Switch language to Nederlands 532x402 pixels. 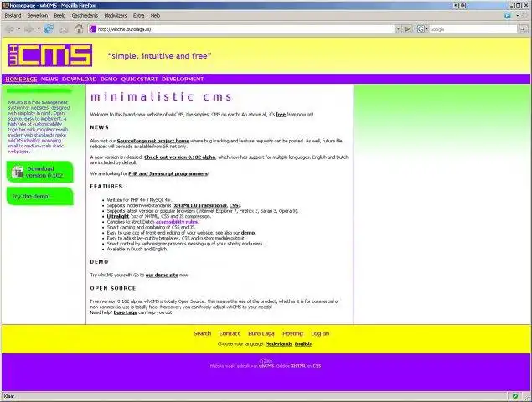point(279,343)
